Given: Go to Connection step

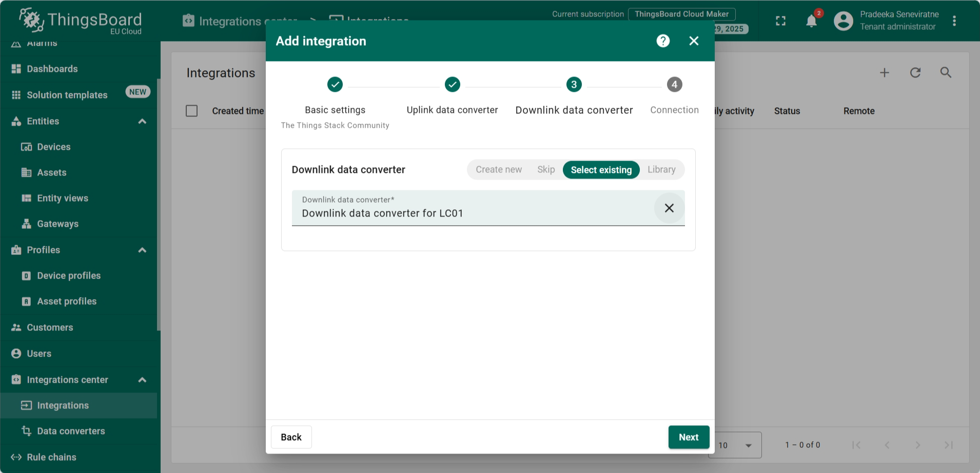Looking at the screenshot, I should (674, 96).
